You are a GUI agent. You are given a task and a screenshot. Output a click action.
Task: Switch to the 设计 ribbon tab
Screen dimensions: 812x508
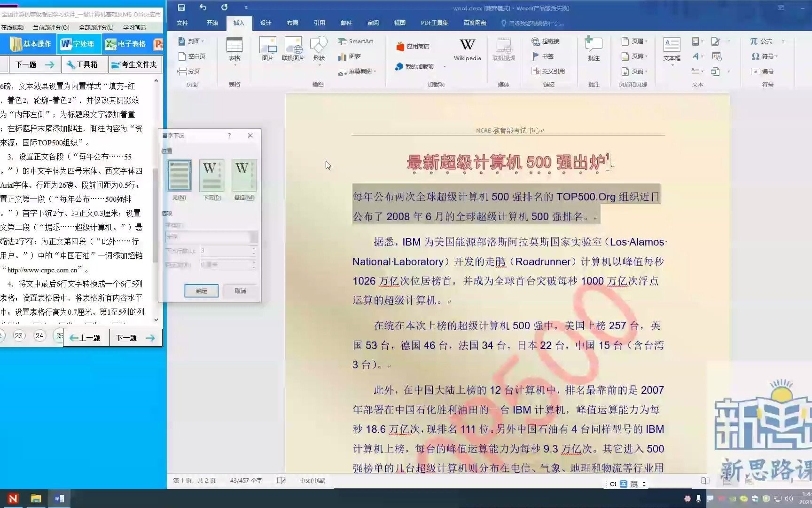pos(265,23)
